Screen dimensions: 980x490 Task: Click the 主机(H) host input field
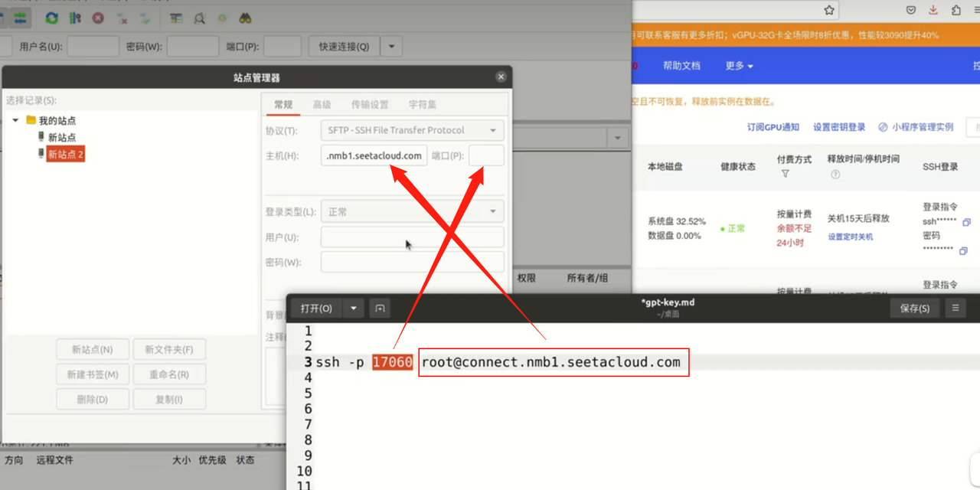point(374,155)
